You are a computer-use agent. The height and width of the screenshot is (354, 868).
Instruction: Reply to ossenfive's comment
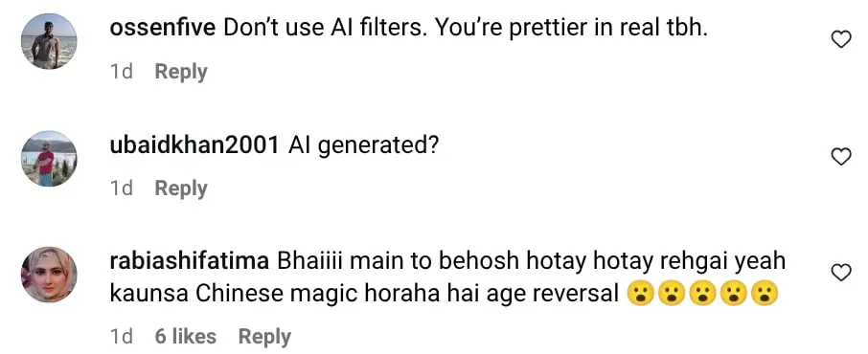(x=181, y=72)
